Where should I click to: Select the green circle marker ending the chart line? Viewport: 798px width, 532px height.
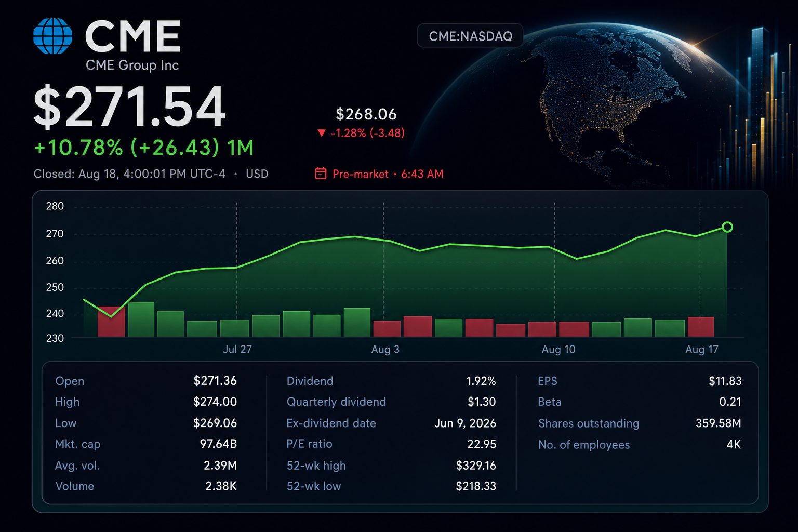(x=727, y=227)
